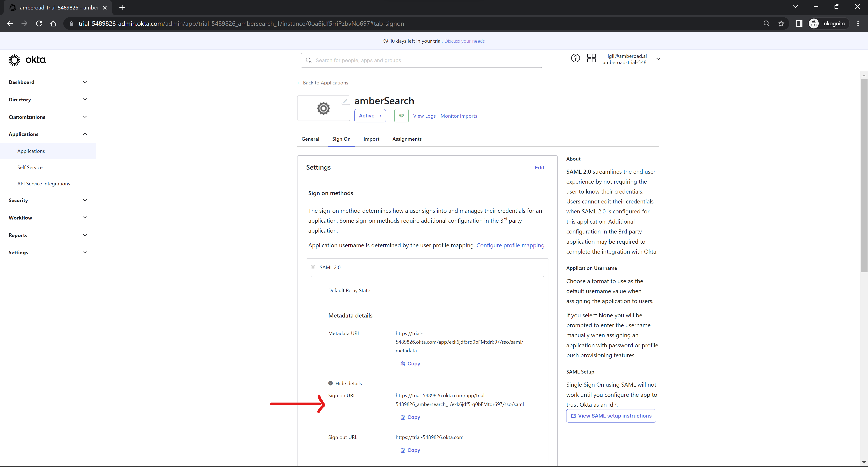
Task: Select the Sign On tab
Action: click(341, 139)
